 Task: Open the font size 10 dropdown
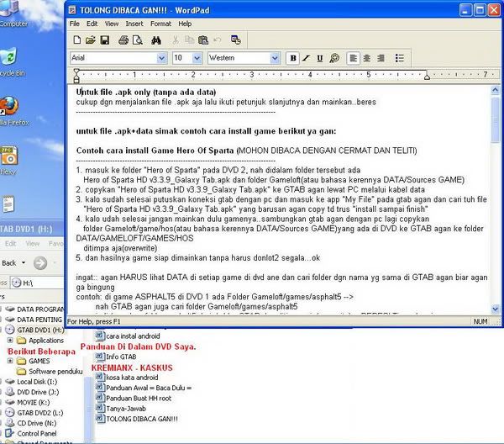pyautogui.click(x=197, y=58)
